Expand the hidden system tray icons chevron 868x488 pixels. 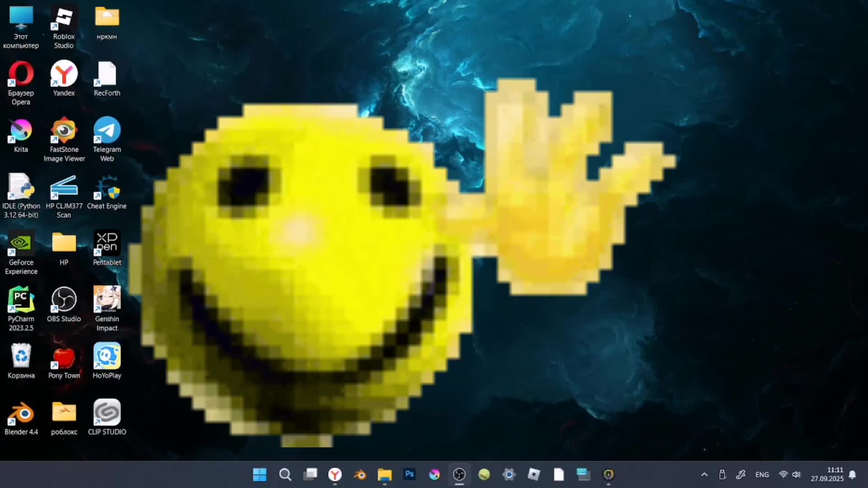pyautogui.click(x=704, y=474)
